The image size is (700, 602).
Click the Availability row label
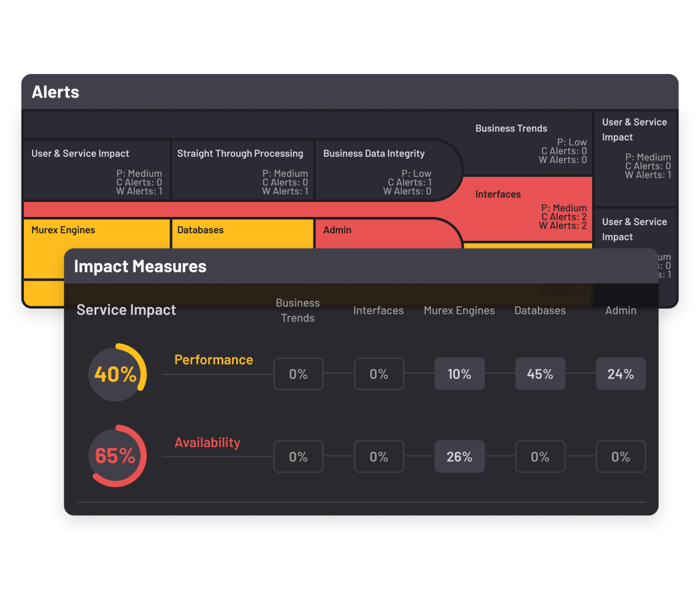(207, 443)
